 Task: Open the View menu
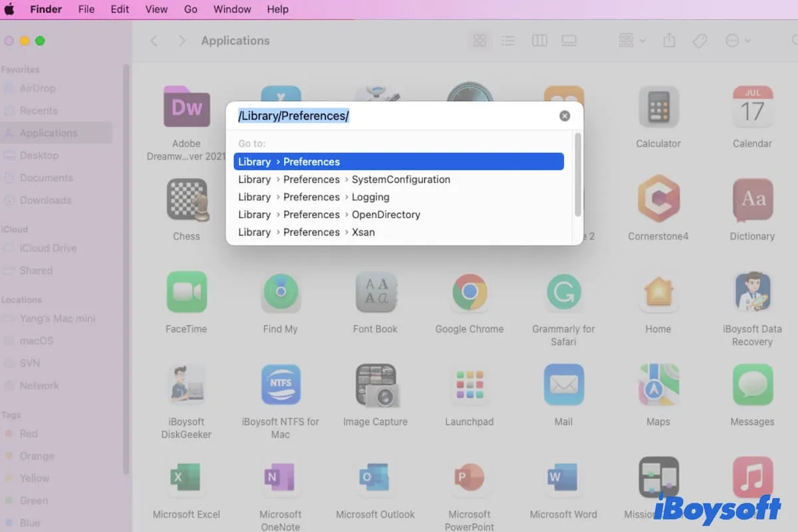pyautogui.click(x=156, y=9)
